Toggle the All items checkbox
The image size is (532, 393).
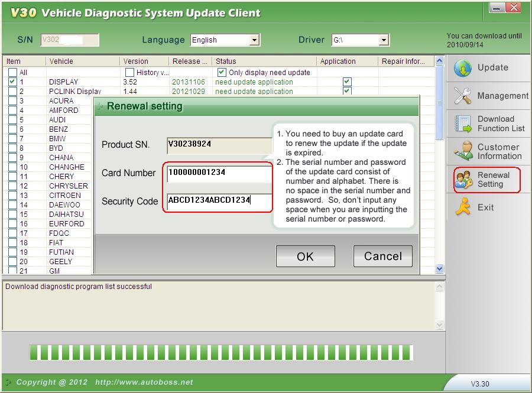pyautogui.click(x=12, y=72)
